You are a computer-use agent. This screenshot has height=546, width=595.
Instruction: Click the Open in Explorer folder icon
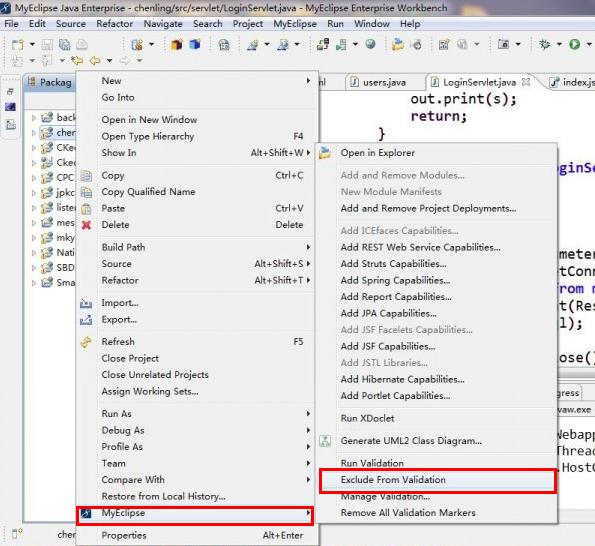[x=325, y=153]
